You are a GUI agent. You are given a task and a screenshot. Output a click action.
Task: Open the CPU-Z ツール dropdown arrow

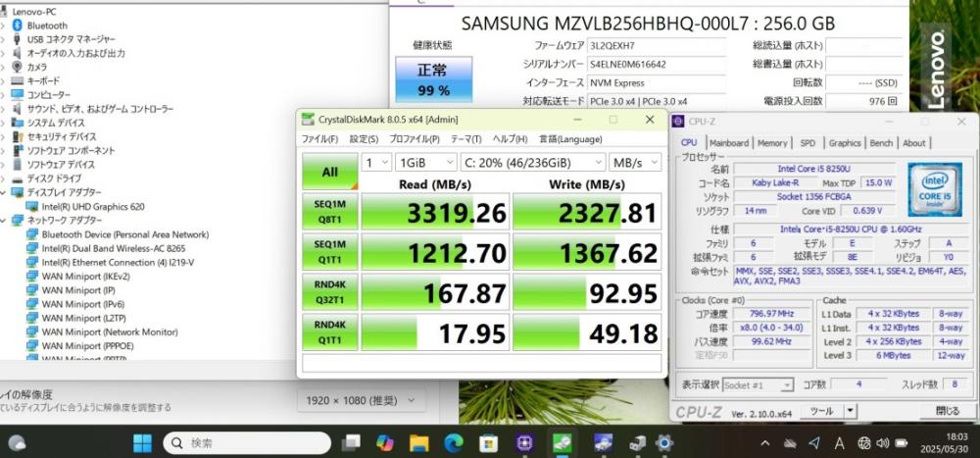coord(850,412)
